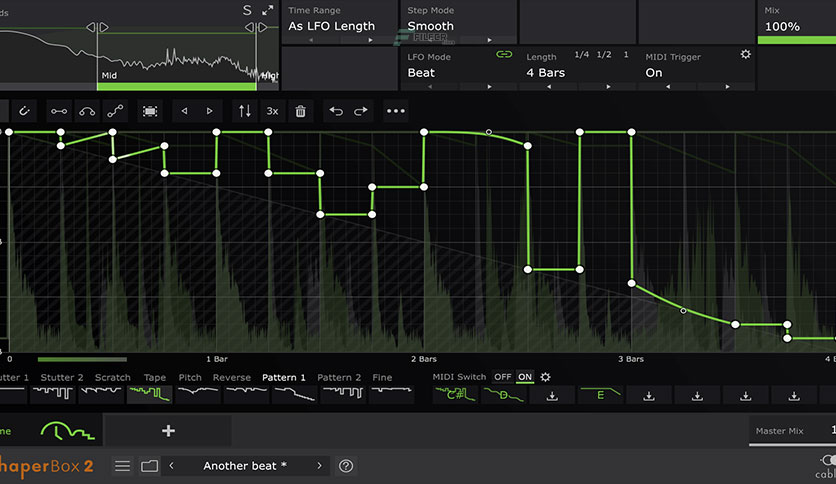836x484 pixels.
Task: Select the straight line node tool
Action: 59,111
